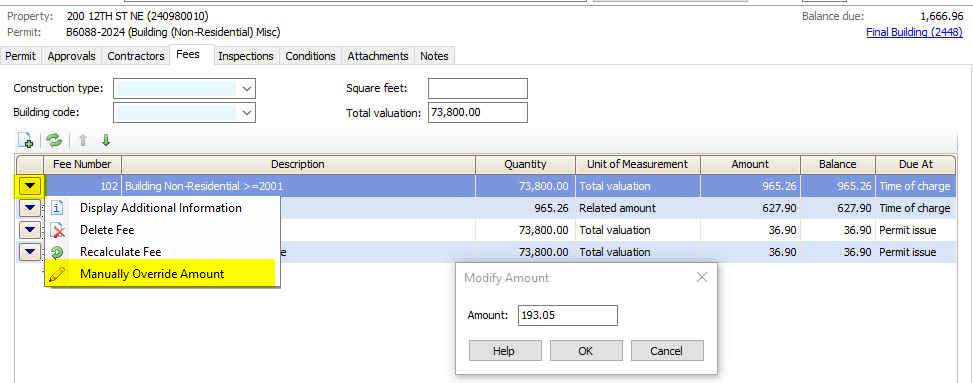Switch to the Notes tab
973x383 pixels.
[x=434, y=56]
